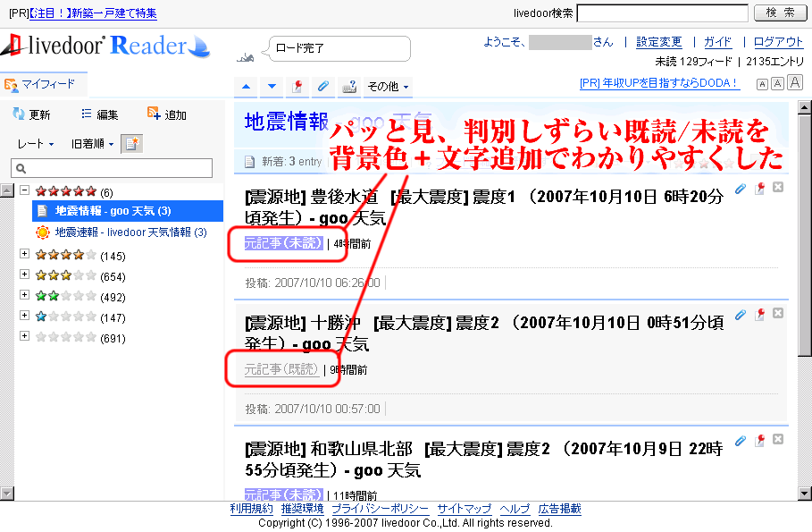
Task: Close the 十勝沖 earthquake entry
Action: point(778,313)
